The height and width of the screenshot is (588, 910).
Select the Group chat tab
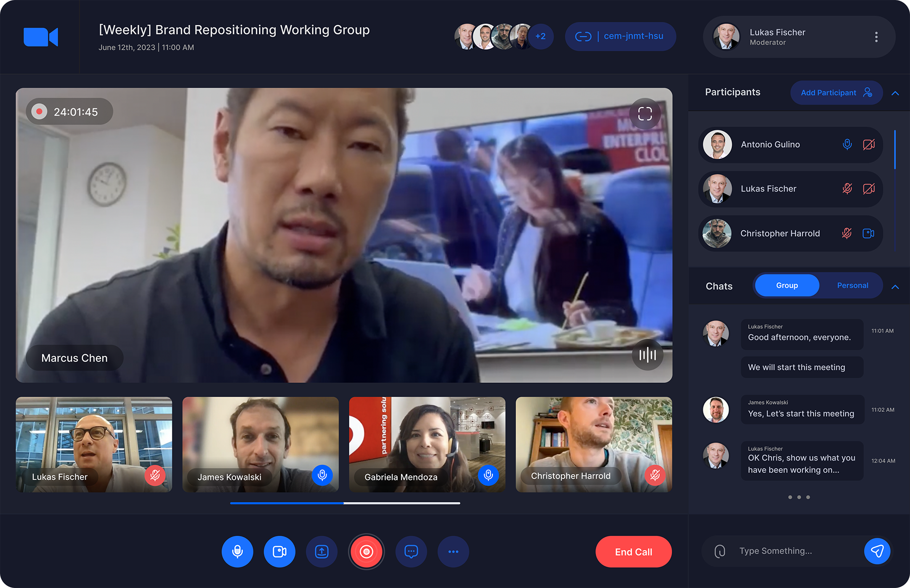[787, 285]
